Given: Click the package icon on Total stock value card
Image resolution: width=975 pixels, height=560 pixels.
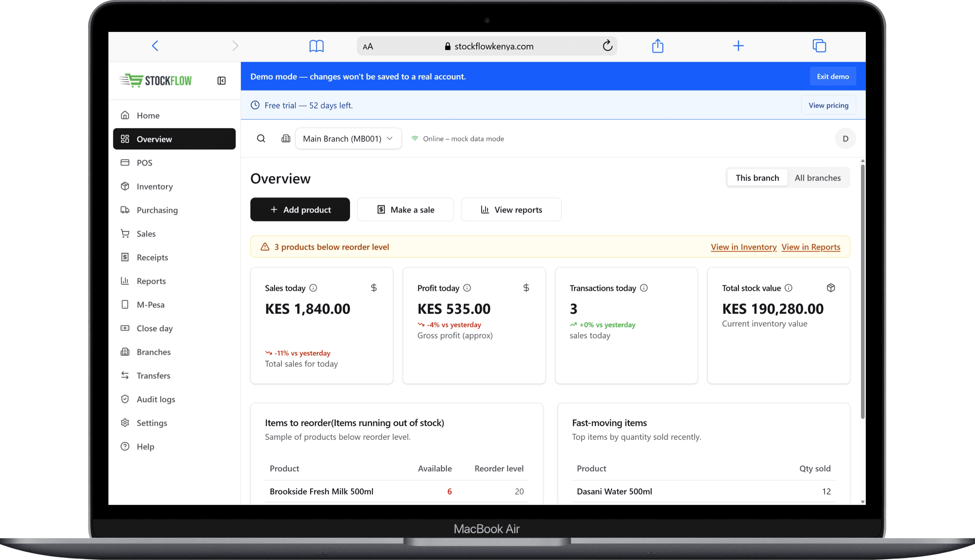Looking at the screenshot, I should click(x=831, y=287).
